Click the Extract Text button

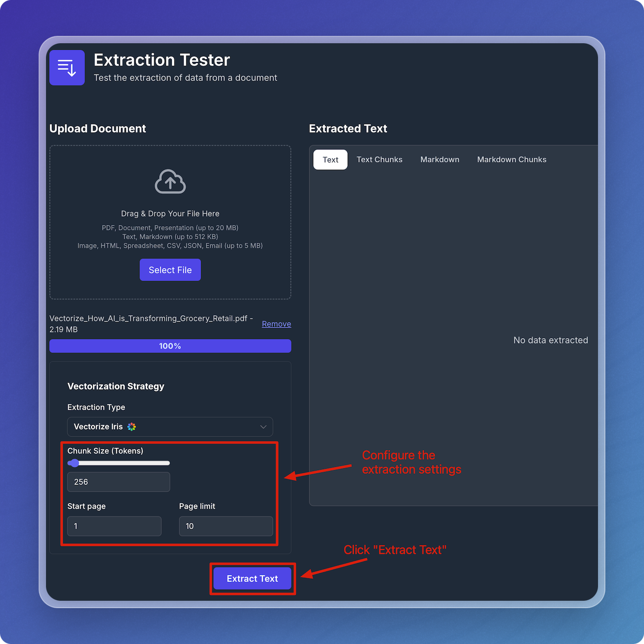(x=252, y=579)
